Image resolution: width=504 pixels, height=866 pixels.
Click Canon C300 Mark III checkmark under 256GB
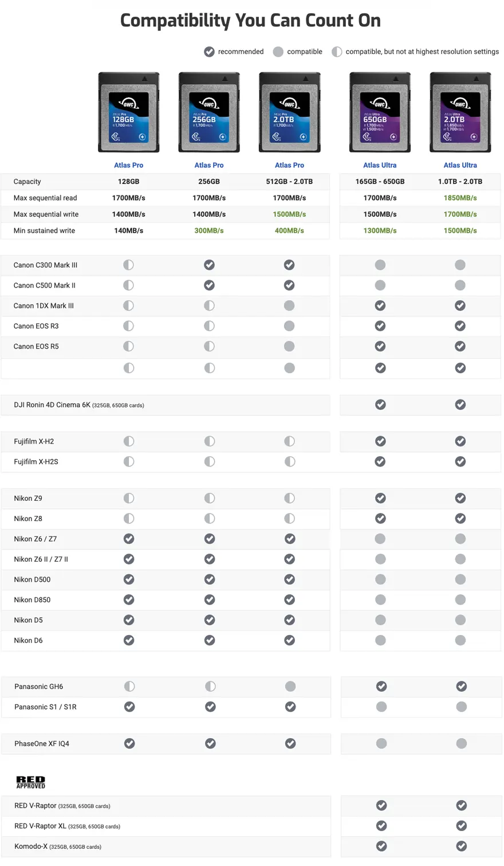(209, 265)
